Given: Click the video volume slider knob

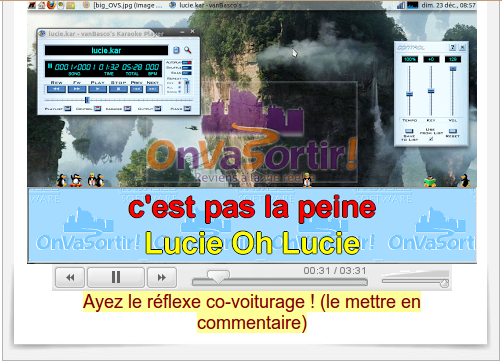Looking at the screenshot, I should pyautogui.click(x=444, y=283).
